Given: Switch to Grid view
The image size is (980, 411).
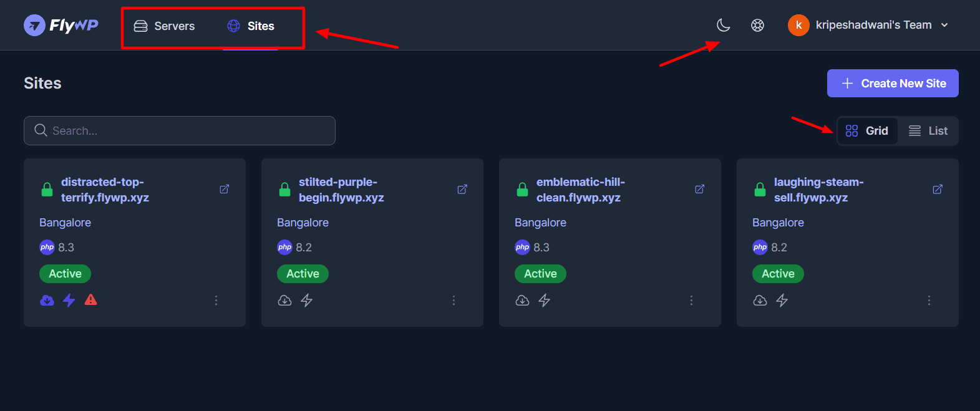Looking at the screenshot, I should [867, 131].
